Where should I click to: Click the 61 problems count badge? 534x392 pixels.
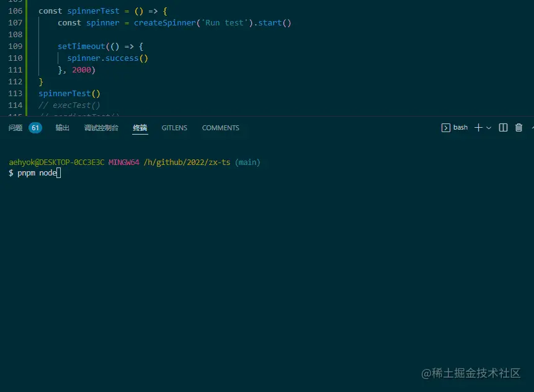coord(35,128)
